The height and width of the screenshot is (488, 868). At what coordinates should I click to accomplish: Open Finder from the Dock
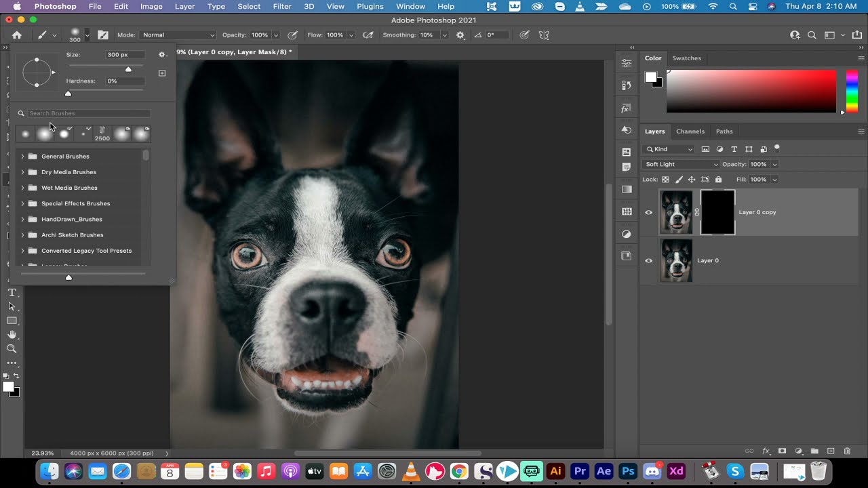point(49,471)
